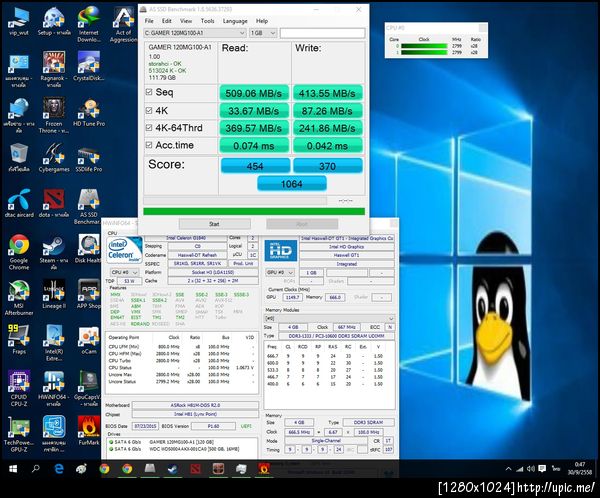
Task: Click the taskbar search magnifier icon
Action: [x=36, y=469]
